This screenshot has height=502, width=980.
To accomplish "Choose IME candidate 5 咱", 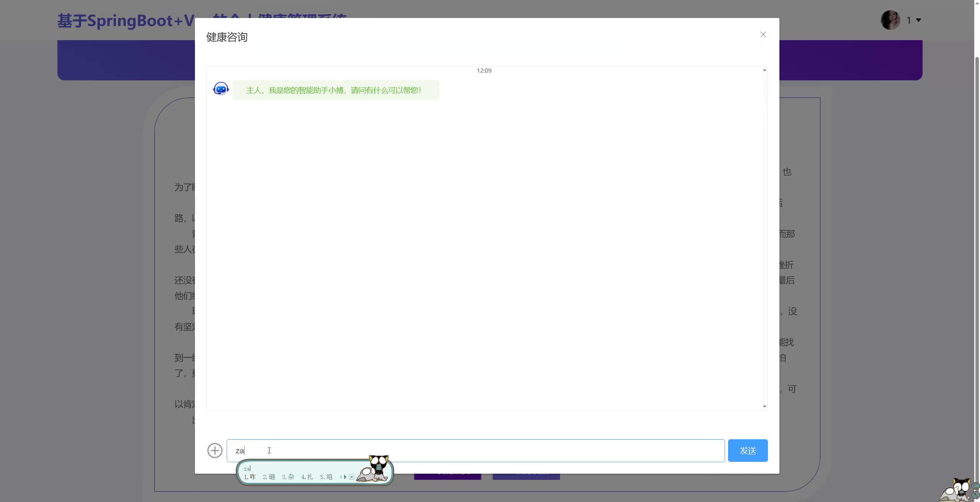I will [327, 477].
